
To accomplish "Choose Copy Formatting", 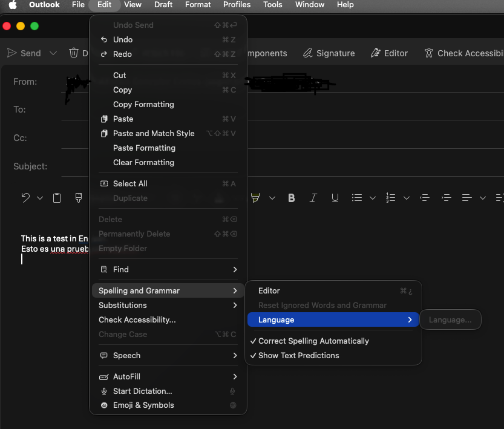I will pyautogui.click(x=168, y=105).
